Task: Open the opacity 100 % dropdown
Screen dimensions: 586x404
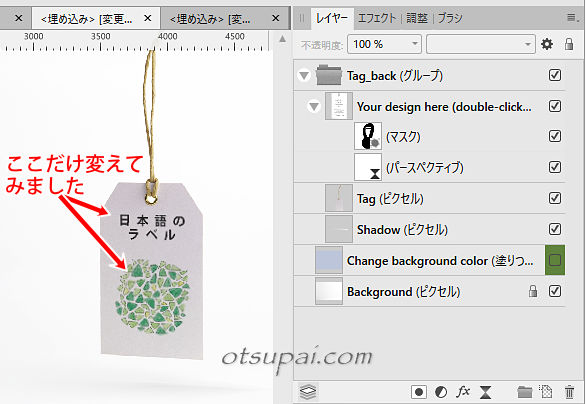Action: [384, 44]
